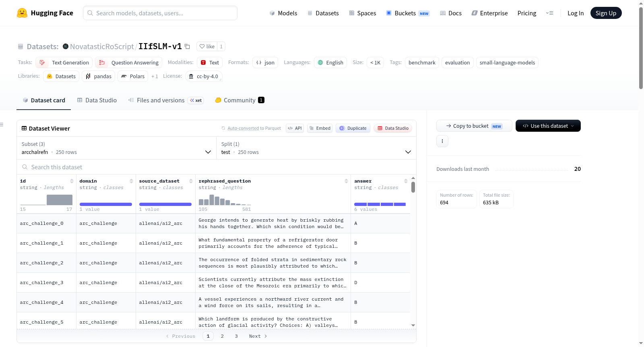This screenshot has height=347, width=644.
Task: Click the small-language-models tag
Action: tap(507, 62)
